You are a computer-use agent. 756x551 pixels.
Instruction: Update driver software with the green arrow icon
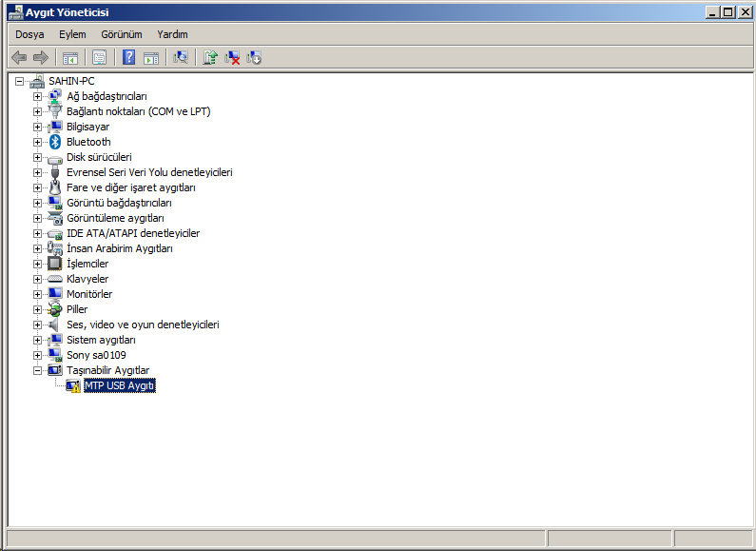point(210,58)
